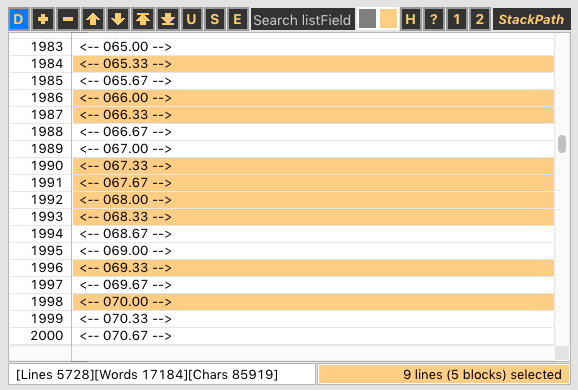The height and width of the screenshot is (390, 578).
Task: Click the S toolbar button
Action: 214,19
